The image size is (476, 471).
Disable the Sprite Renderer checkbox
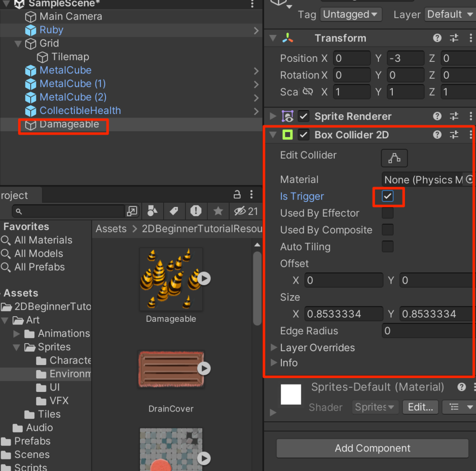click(x=303, y=116)
